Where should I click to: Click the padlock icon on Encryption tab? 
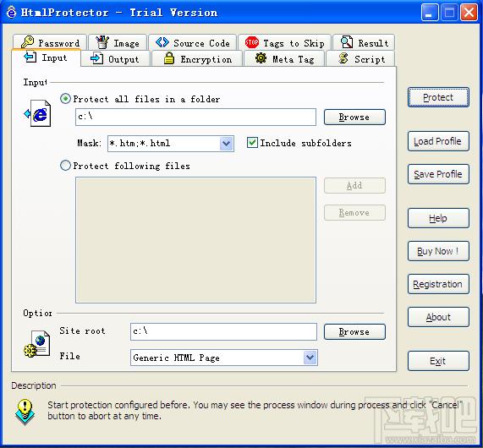(x=169, y=58)
